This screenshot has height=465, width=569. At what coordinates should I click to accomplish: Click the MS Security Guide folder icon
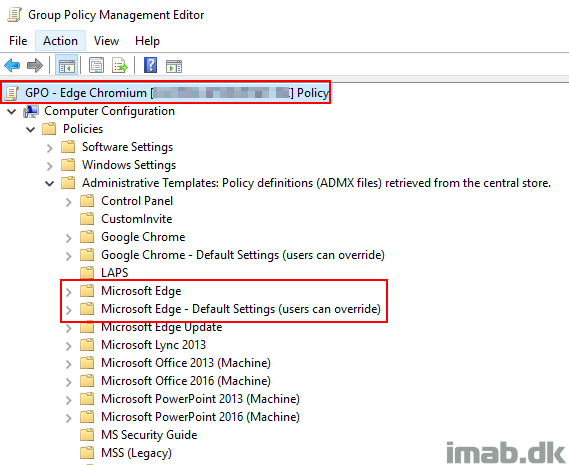click(87, 435)
